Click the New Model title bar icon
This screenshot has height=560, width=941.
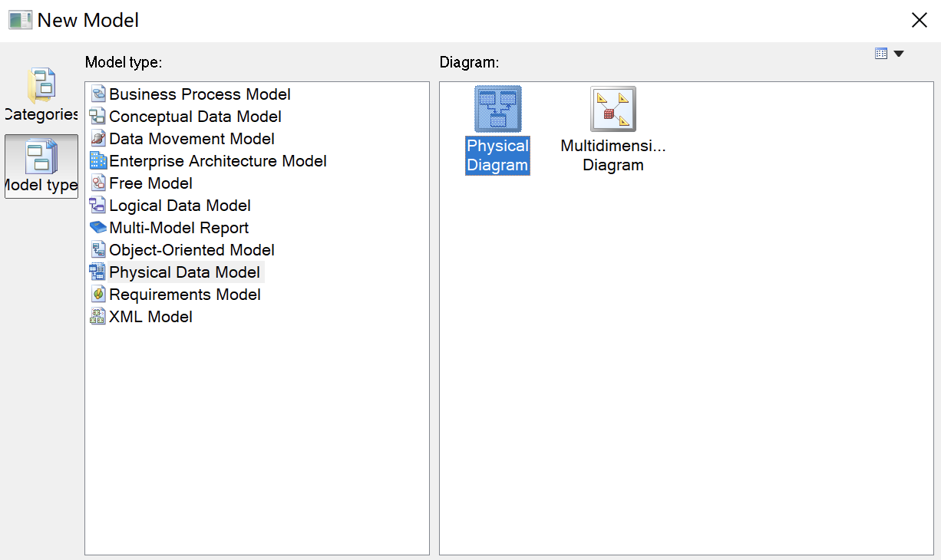(x=20, y=20)
